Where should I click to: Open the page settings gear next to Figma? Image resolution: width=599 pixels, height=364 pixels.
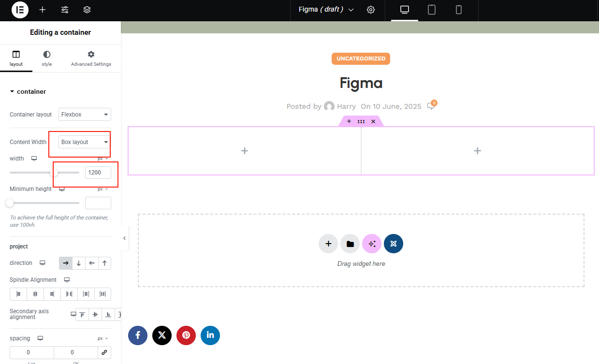tap(370, 10)
